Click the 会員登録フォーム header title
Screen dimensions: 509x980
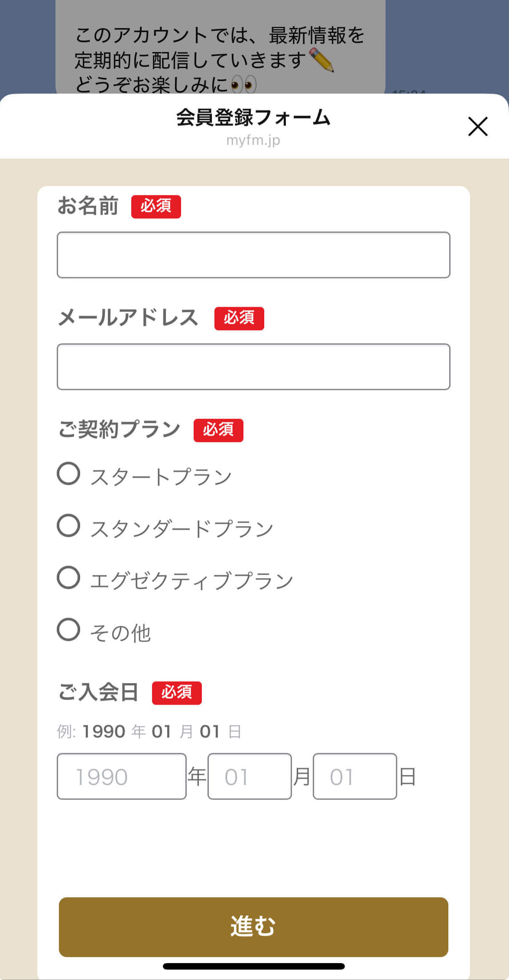click(x=253, y=117)
